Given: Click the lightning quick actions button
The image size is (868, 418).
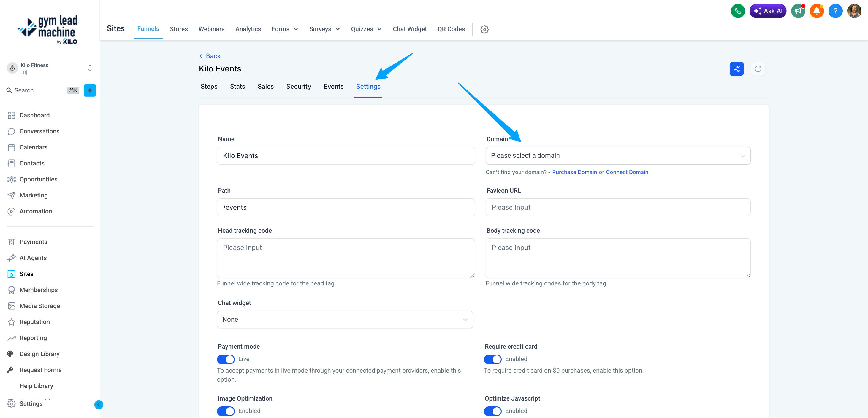Looking at the screenshot, I should coord(90,90).
